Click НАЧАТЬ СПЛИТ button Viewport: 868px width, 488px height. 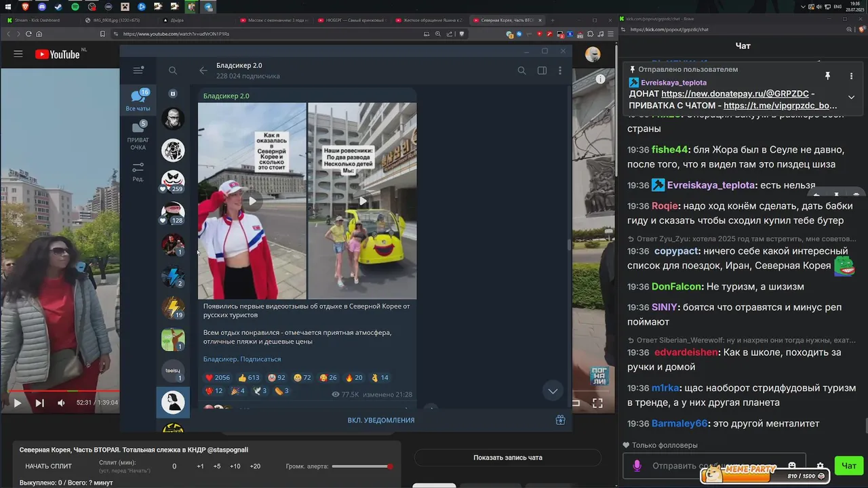click(x=48, y=466)
